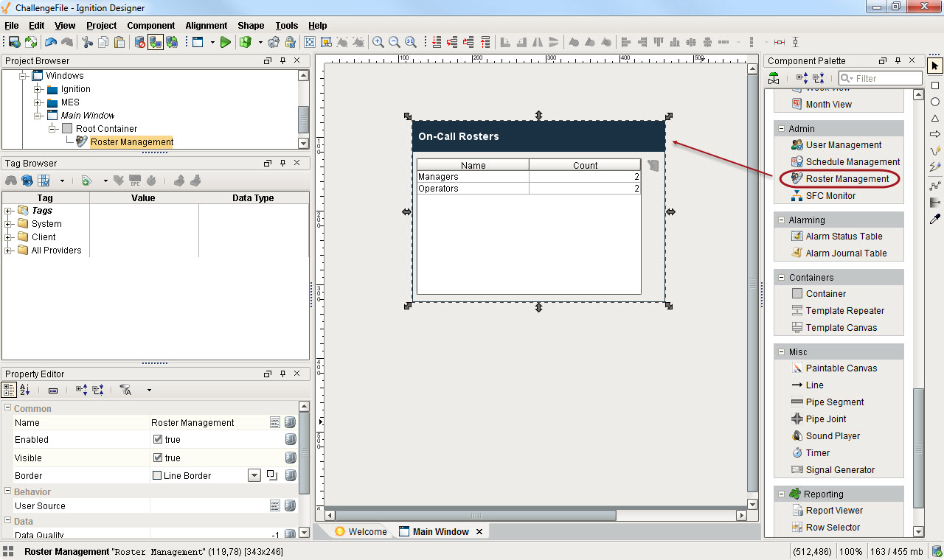Viewport: 944px width, 560px height.
Task: Select Alarm Status Table from palette
Action: pyautogui.click(x=844, y=237)
